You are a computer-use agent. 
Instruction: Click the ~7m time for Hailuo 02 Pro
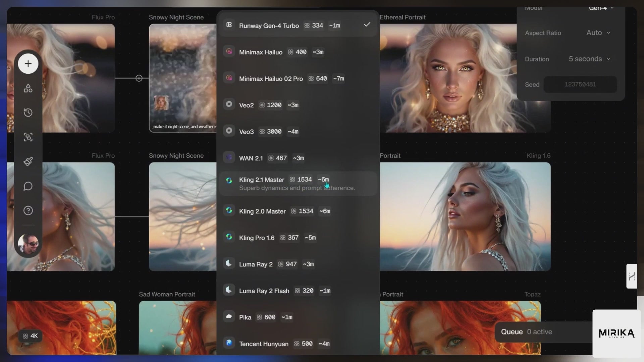click(338, 78)
